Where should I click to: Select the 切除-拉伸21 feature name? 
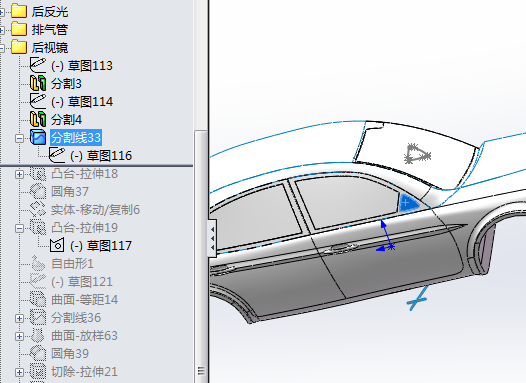[85, 372]
